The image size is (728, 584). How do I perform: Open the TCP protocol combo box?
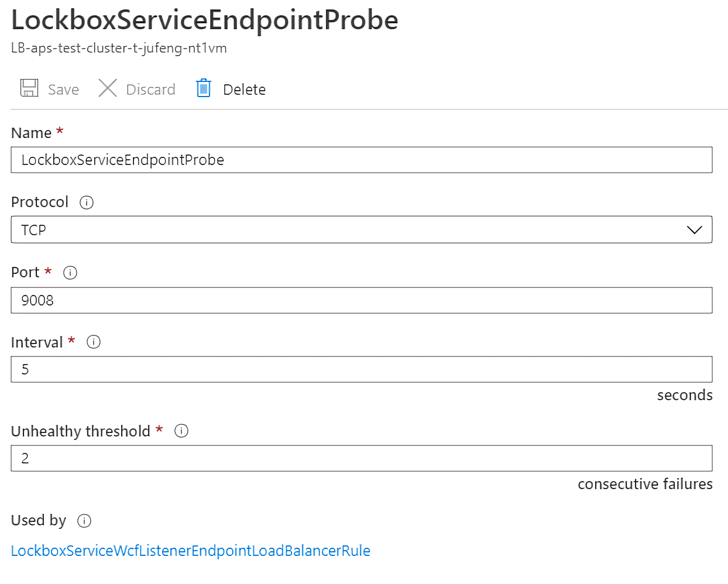(362, 230)
